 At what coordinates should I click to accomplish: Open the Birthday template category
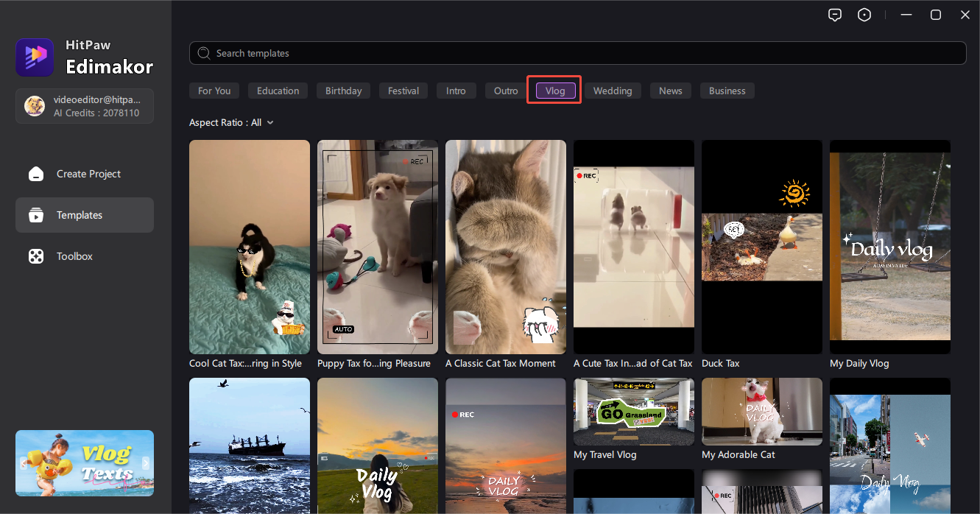343,91
